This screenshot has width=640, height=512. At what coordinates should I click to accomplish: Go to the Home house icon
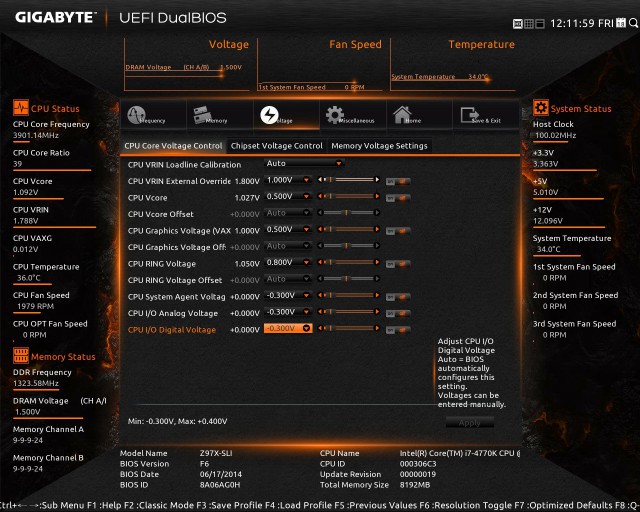pyautogui.click(x=402, y=115)
